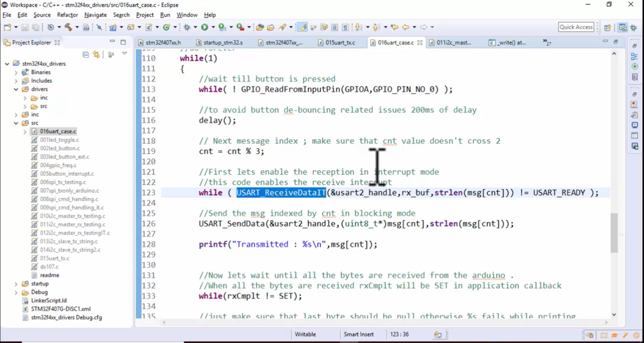Toggle Link with Editor in Project Explorer
The image size is (644, 343).
(x=97, y=54)
